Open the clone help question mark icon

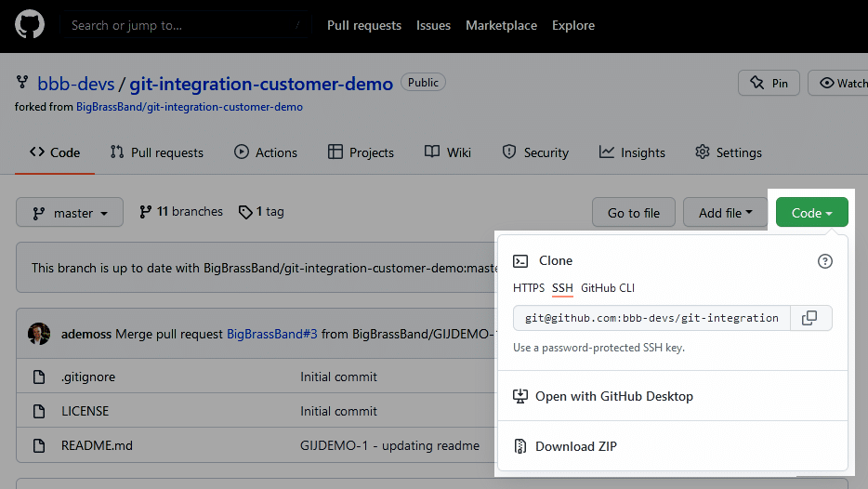click(x=824, y=261)
